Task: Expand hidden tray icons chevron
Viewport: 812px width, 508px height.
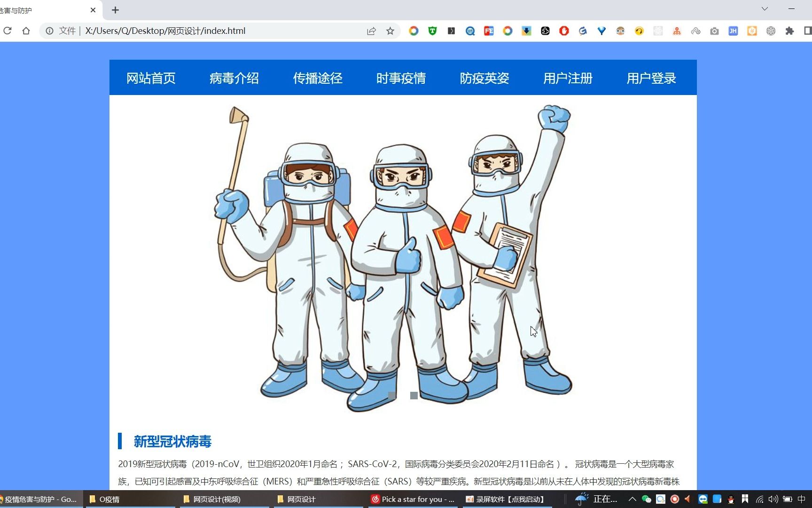Action: coord(632,500)
